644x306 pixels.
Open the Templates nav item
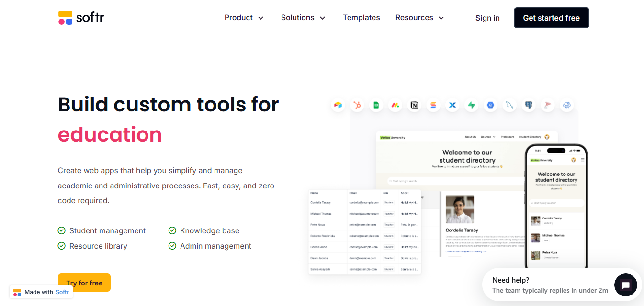(362, 18)
